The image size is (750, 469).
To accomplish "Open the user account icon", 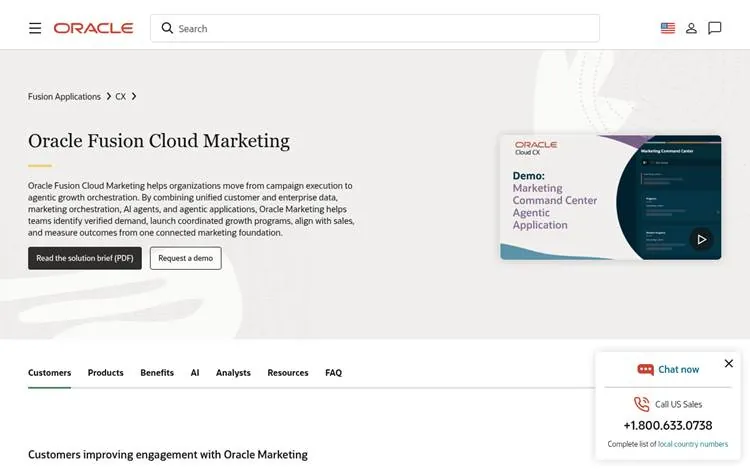I will 691,28.
